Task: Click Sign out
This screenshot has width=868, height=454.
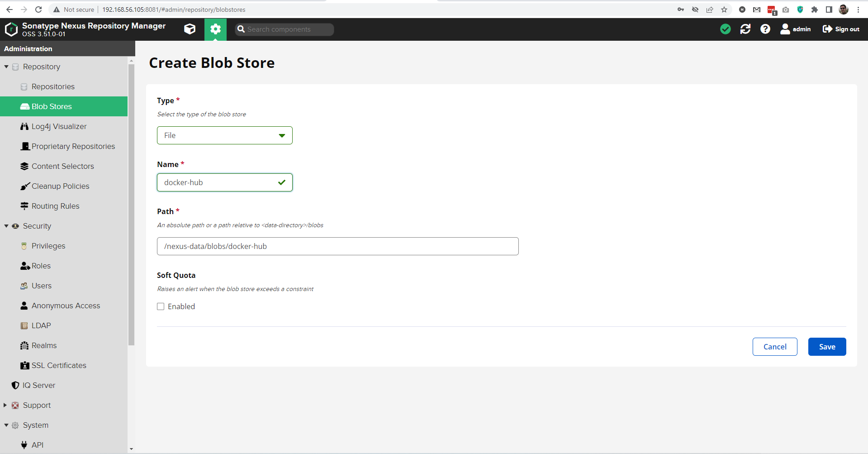Action: click(x=841, y=29)
